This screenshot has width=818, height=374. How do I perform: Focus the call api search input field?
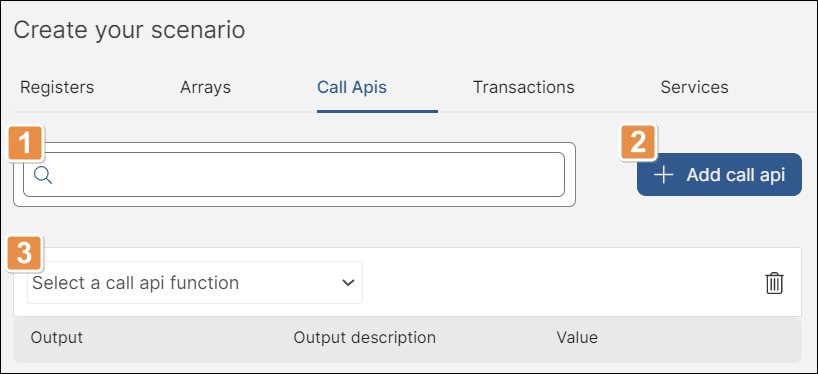[294, 175]
